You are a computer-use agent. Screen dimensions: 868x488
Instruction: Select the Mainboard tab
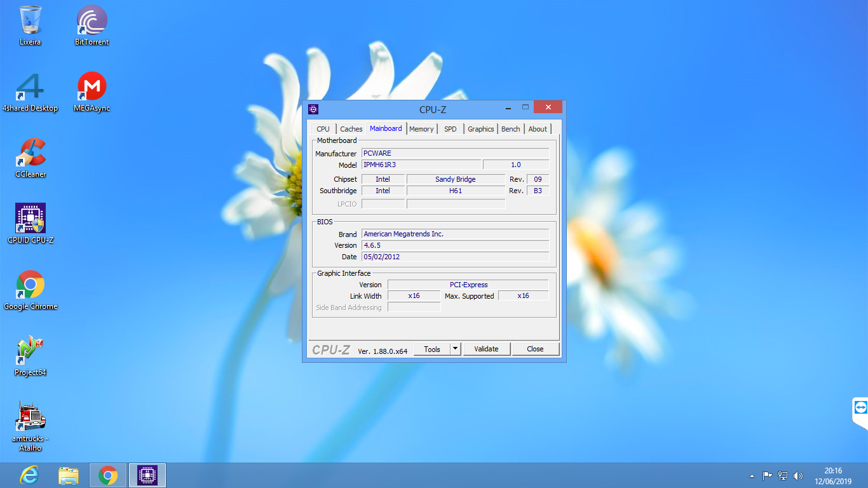(x=386, y=128)
